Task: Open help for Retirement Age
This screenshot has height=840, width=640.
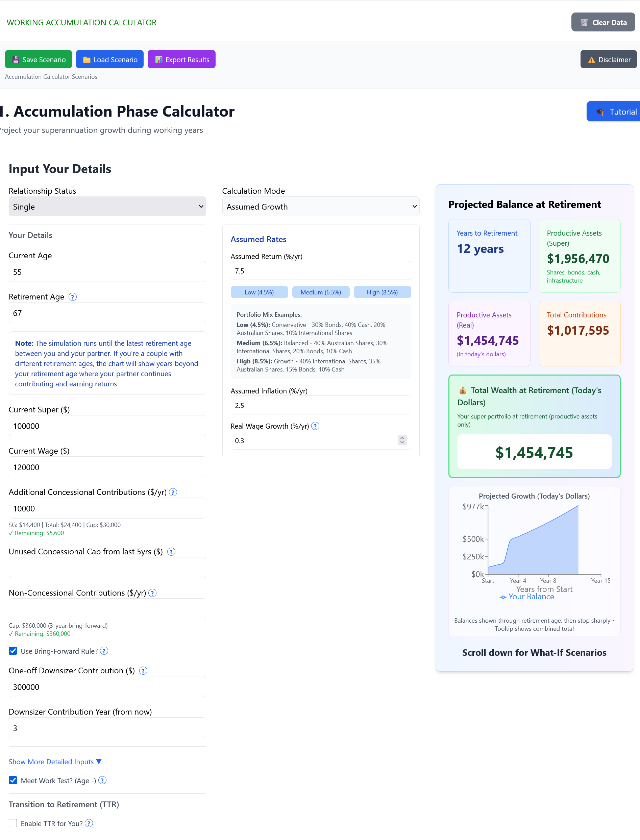Action: 73,296
